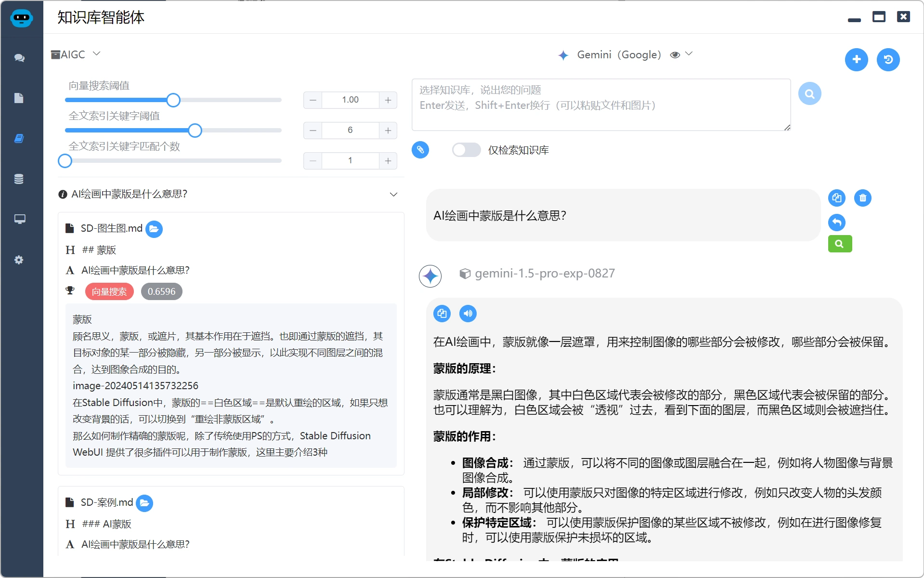Click the 全文索引关键字阈值 slider handle
Image resolution: width=924 pixels, height=578 pixels.
click(195, 131)
